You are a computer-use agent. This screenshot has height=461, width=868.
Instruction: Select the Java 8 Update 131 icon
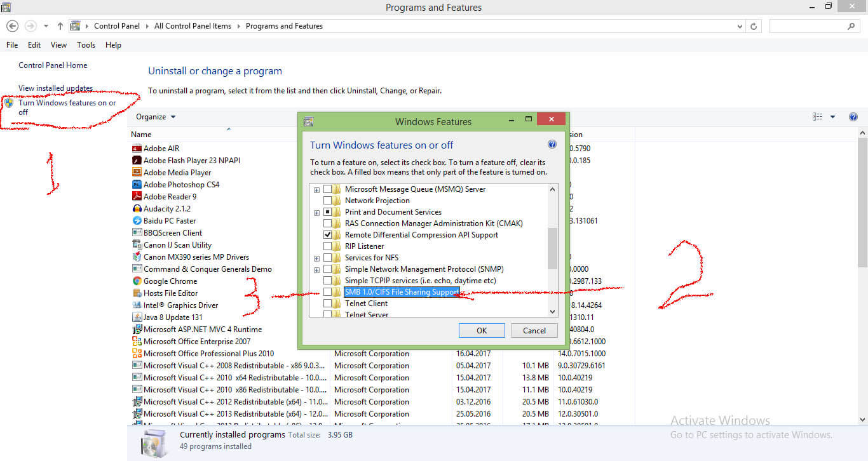point(137,317)
